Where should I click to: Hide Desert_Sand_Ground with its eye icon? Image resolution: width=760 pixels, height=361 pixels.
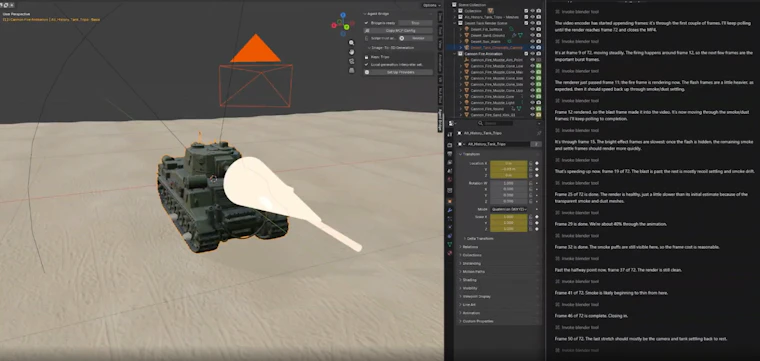pos(532,35)
